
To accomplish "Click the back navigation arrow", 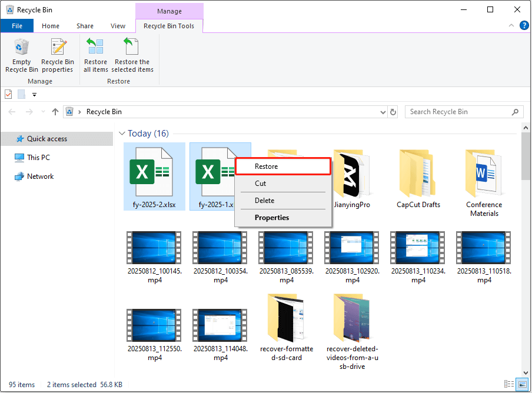I will (12, 111).
